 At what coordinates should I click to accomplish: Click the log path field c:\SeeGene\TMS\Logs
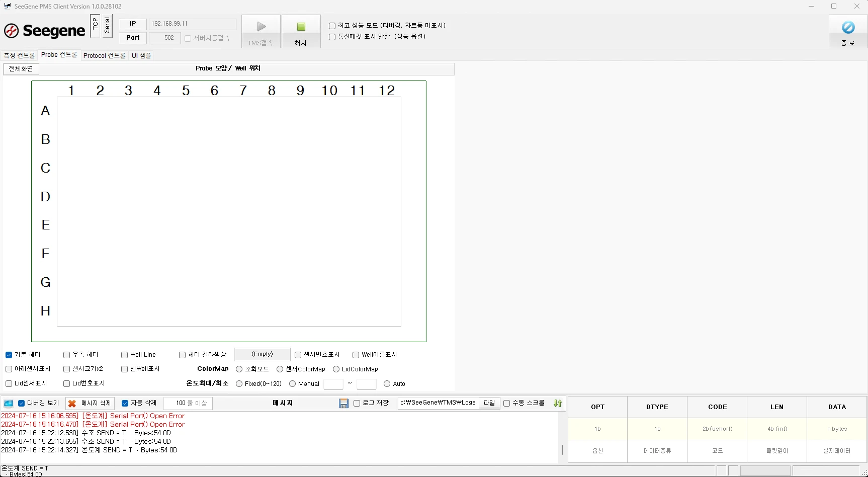coord(438,403)
